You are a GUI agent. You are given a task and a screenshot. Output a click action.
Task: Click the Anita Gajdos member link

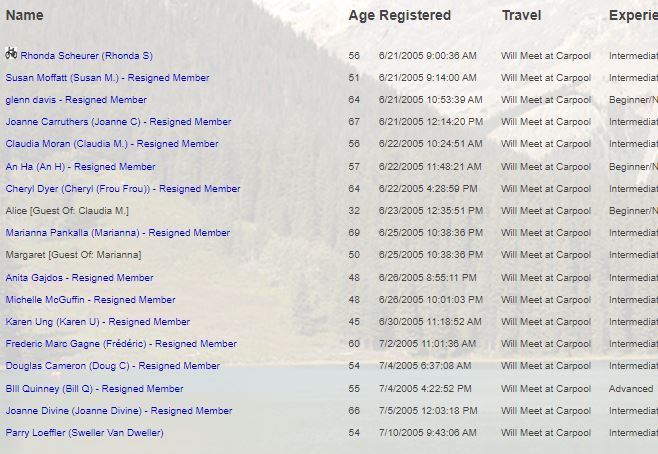[79, 278]
